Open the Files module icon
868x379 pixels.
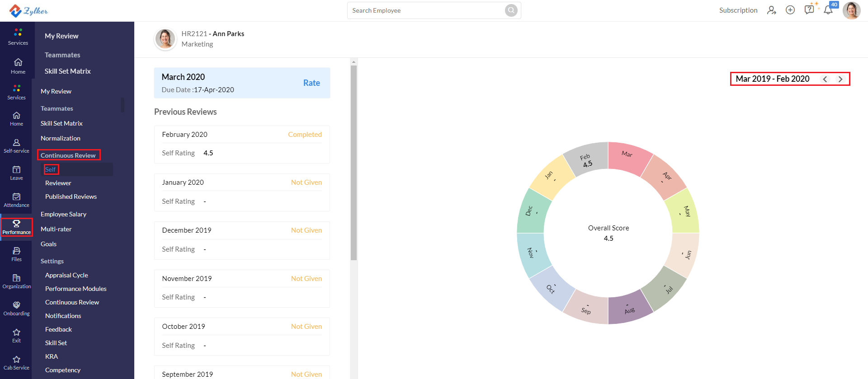click(16, 254)
